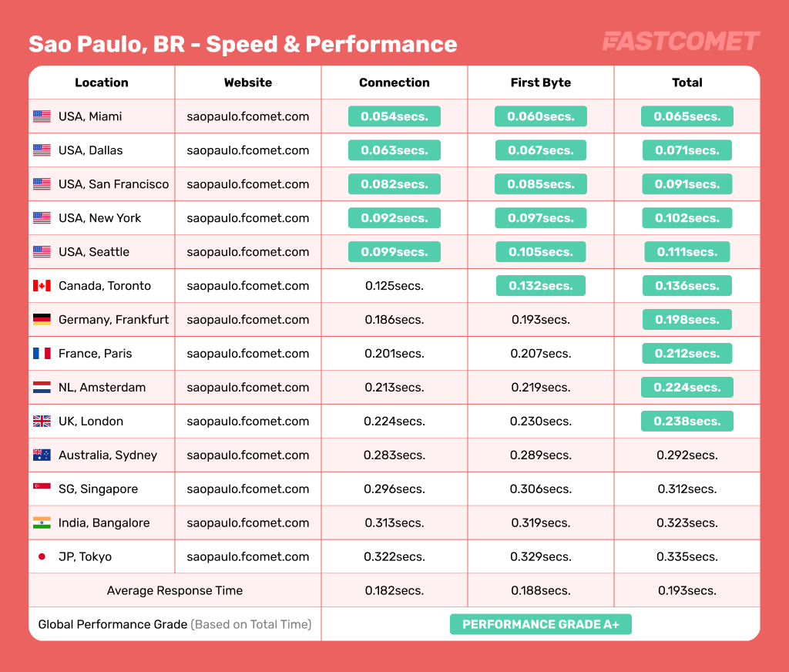The width and height of the screenshot is (789, 672).
Task: Click the Netherlands flag icon
Action: 42,388
